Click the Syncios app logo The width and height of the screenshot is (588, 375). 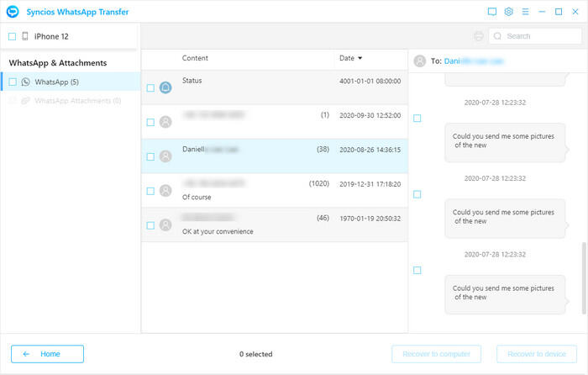(x=12, y=12)
